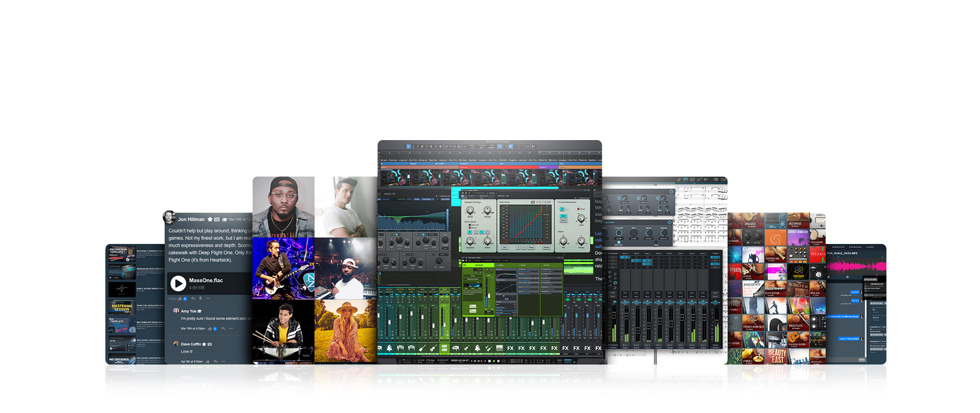Like Jon Hillman's post with thumbs-up

(x=180, y=298)
